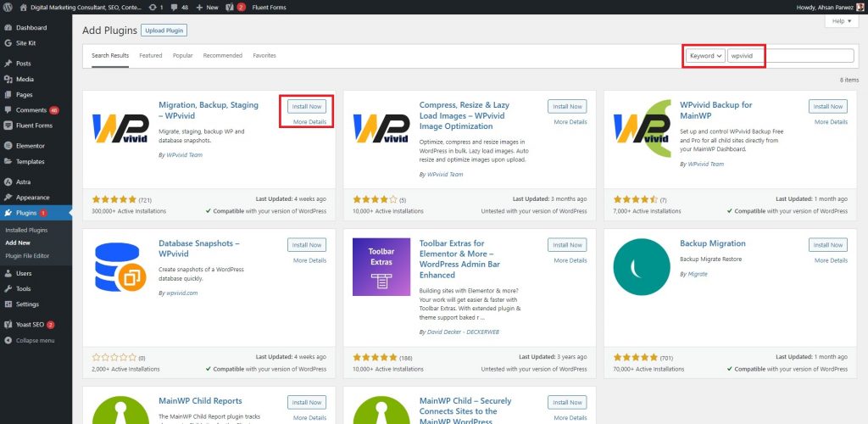Open Astra theme options in sidebar

[x=23, y=182]
